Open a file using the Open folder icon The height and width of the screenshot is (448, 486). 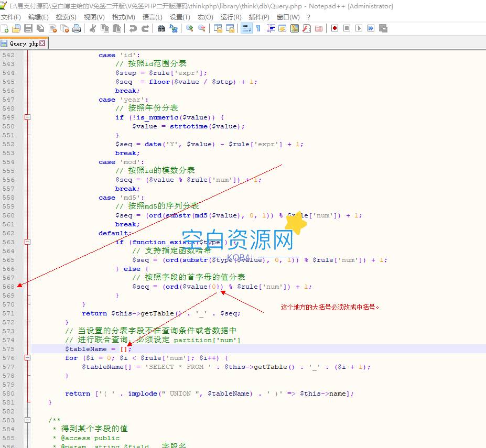pyautogui.click(x=16, y=28)
